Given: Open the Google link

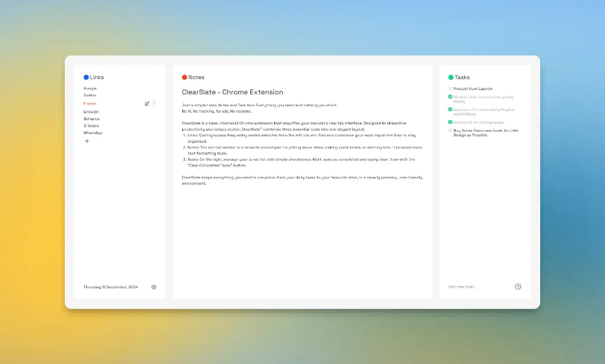Looking at the screenshot, I should 90,88.
